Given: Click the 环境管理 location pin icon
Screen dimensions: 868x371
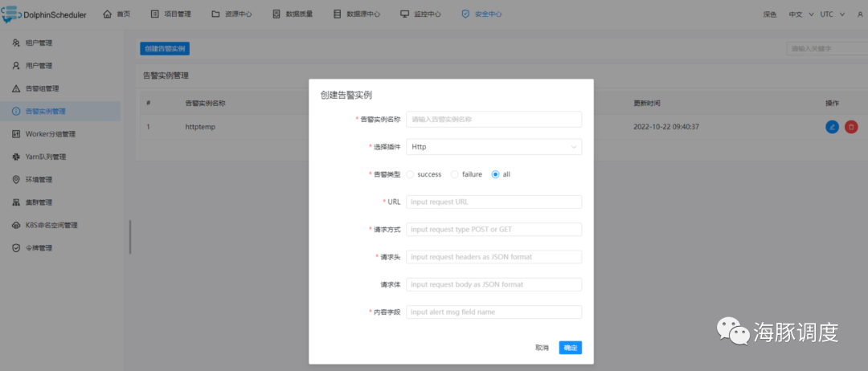Looking at the screenshot, I should point(16,180).
